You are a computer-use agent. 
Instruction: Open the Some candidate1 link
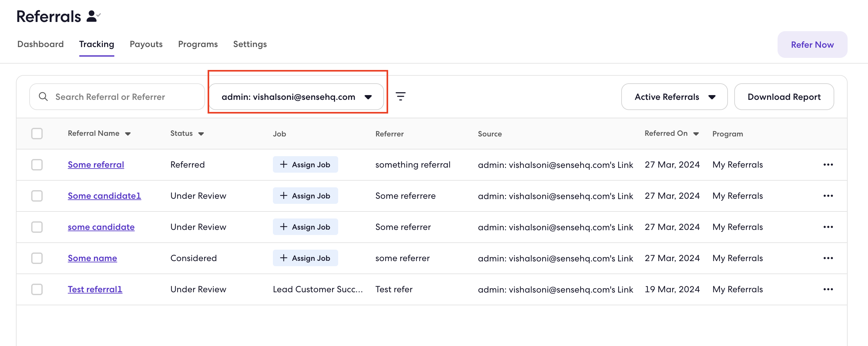tap(104, 196)
